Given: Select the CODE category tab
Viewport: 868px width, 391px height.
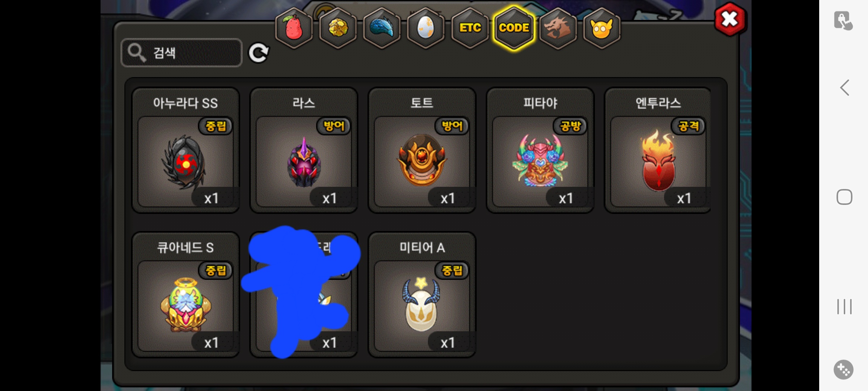Looking at the screenshot, I should 514,28.
